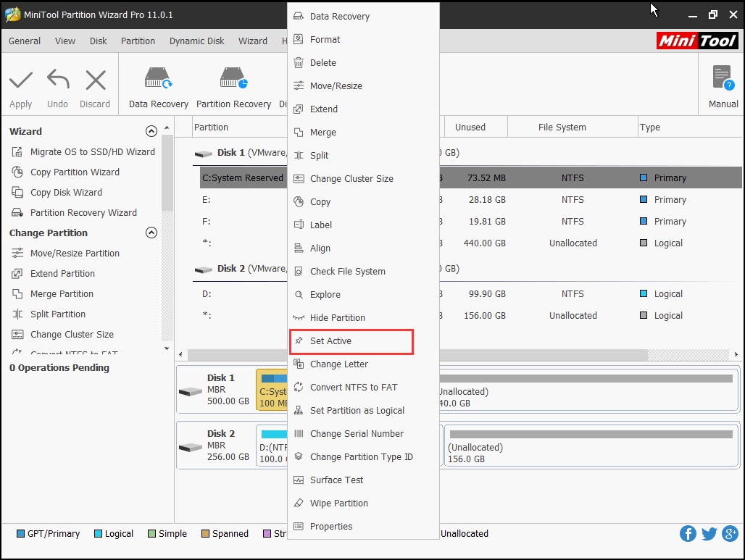
Task: Sort by the File System column header
Action: click(573, 127)
